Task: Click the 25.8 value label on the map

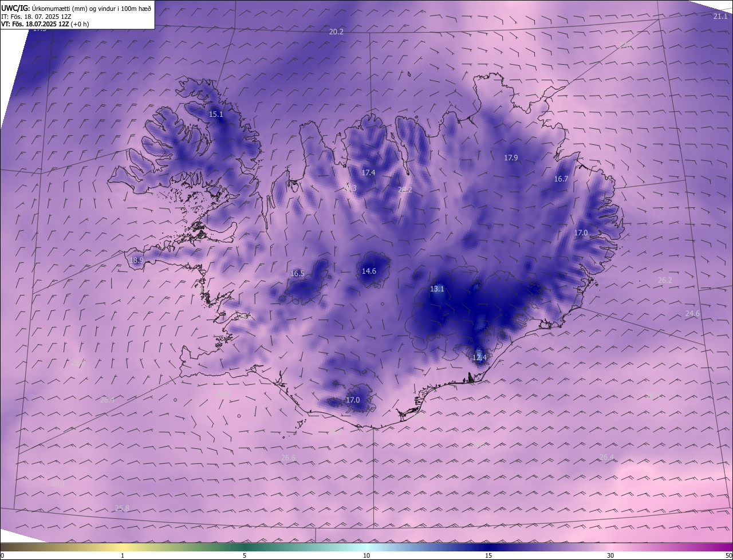Action: pos(122,508)
